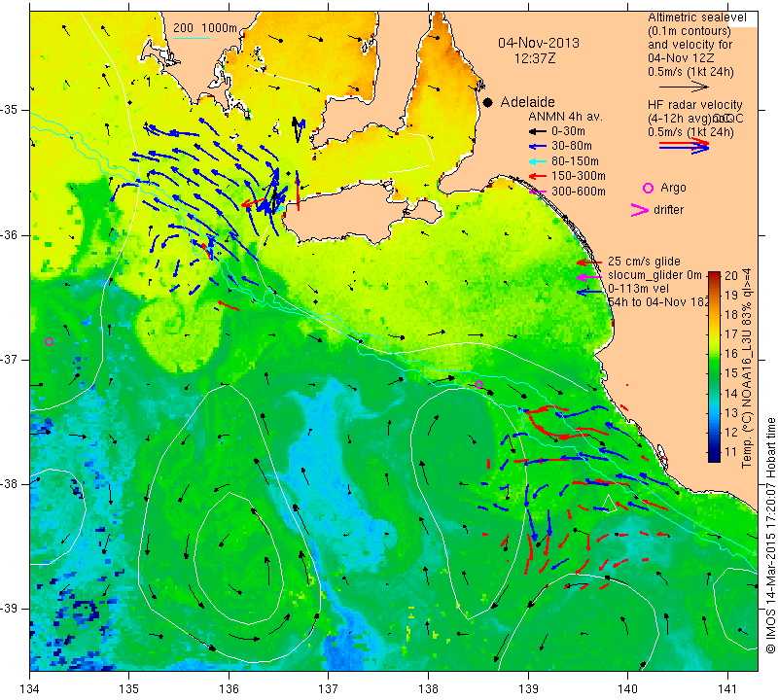
Task: Click the longitude axis label 138
Action: (x=428, y=689)
